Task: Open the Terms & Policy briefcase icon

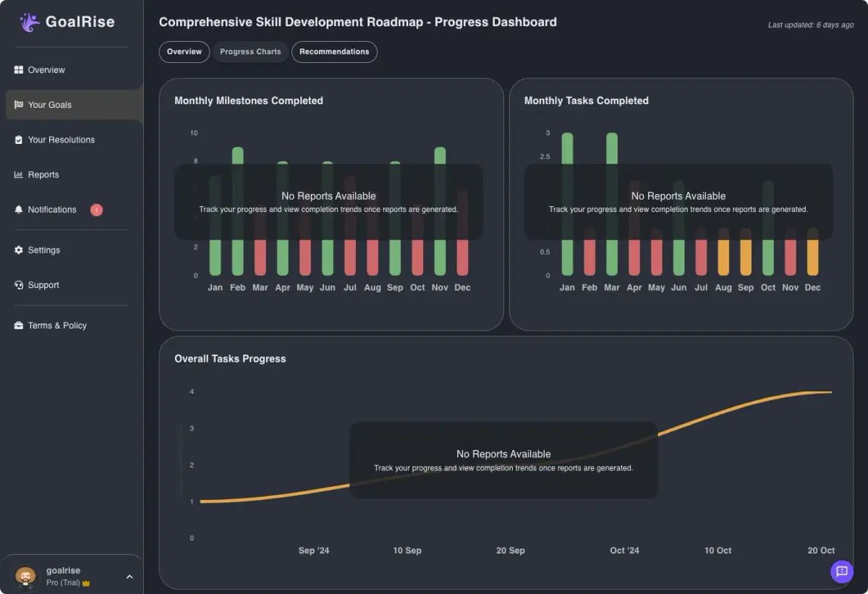Action: [19, 326]
